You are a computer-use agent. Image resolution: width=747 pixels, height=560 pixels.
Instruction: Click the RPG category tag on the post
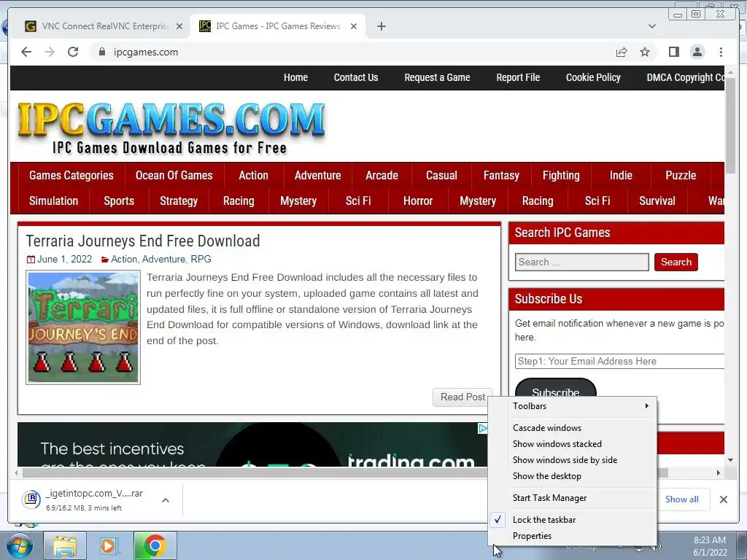[x=201, y=259]
